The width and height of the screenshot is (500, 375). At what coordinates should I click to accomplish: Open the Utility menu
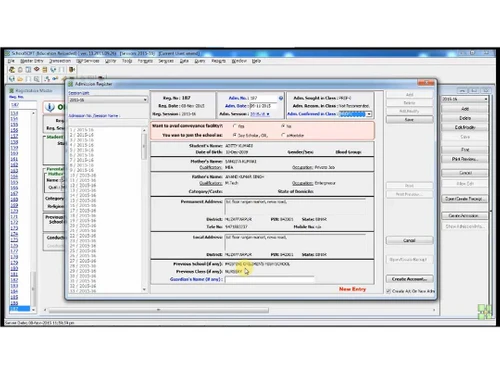110,61
